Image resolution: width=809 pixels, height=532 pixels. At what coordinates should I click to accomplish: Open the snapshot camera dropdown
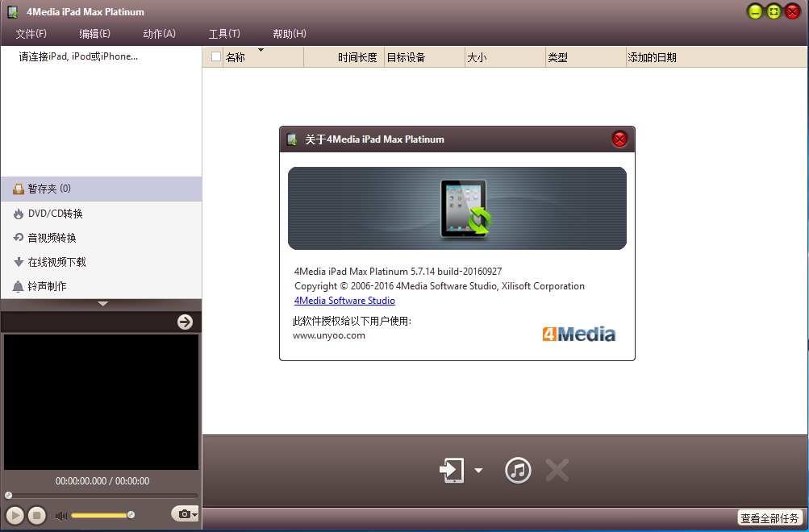[x=185, y=514]
